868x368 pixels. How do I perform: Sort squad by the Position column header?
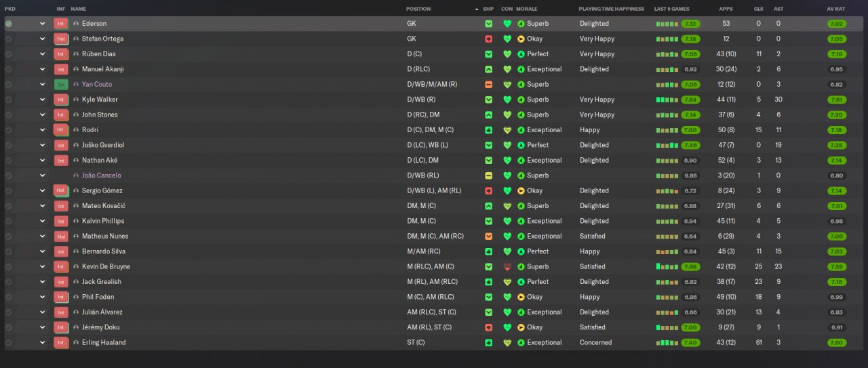pos(418,9)
